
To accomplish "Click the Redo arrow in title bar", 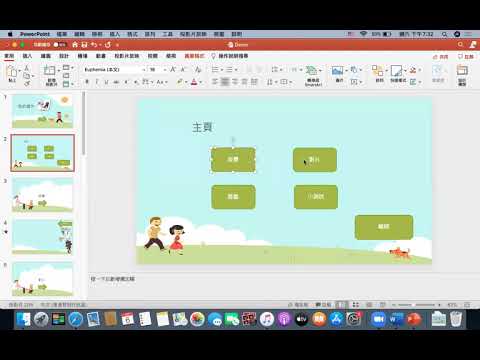I will click(108, 44).
